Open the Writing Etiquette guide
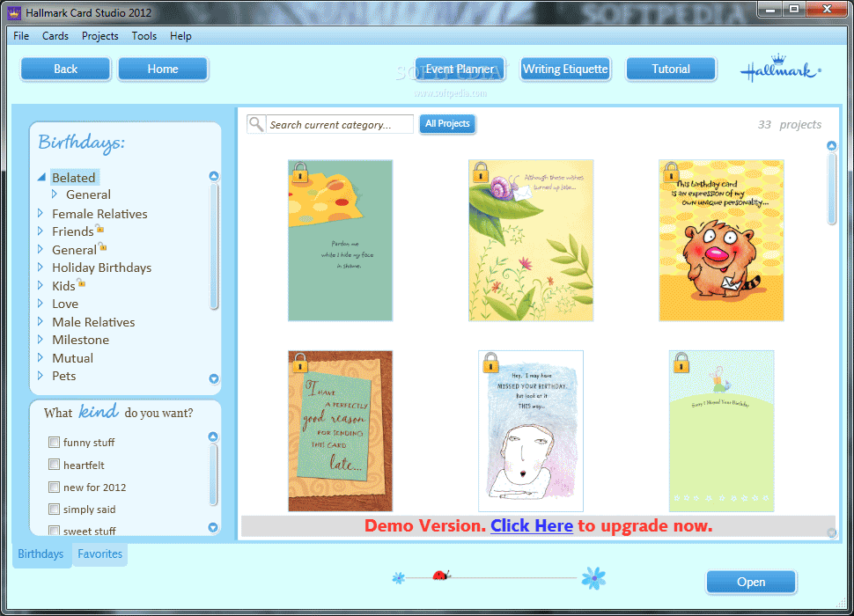 tap(565, 70)
